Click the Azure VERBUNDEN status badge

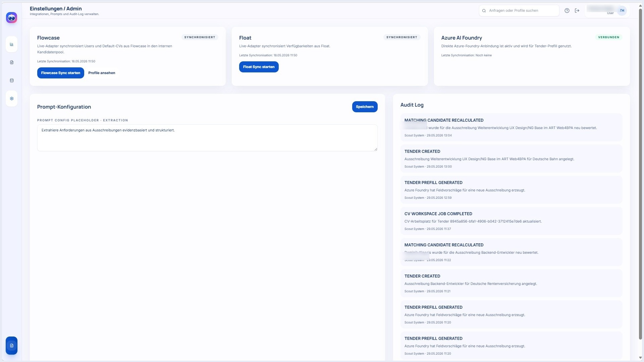coord(608,37)
